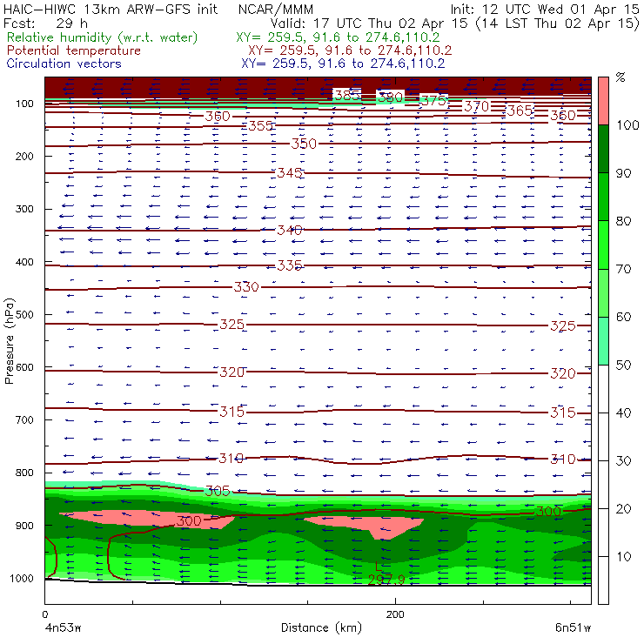Screen dimensions: 644x644
Task: Click the '80' colorbar label
Action: 623,221
